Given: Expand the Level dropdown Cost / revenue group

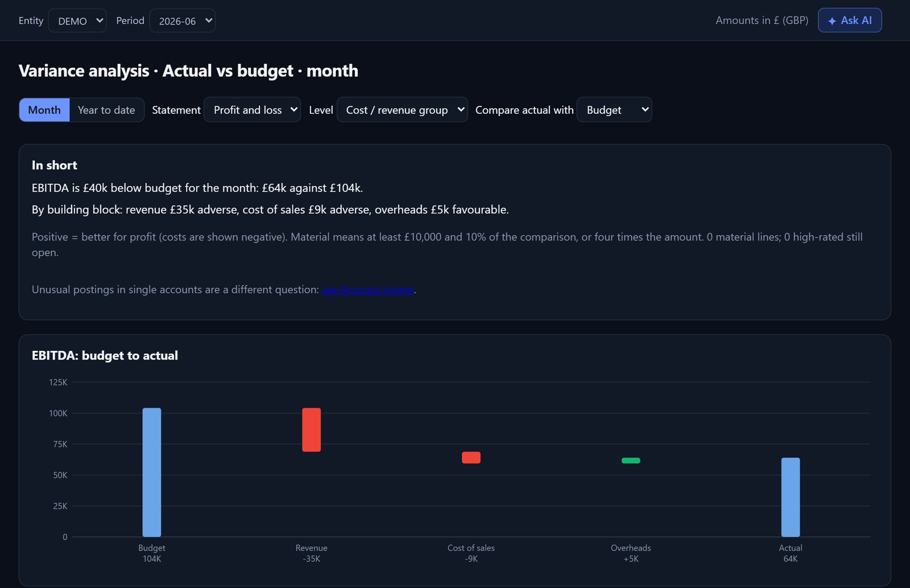Looking at the screenshot, I should 402,110.
